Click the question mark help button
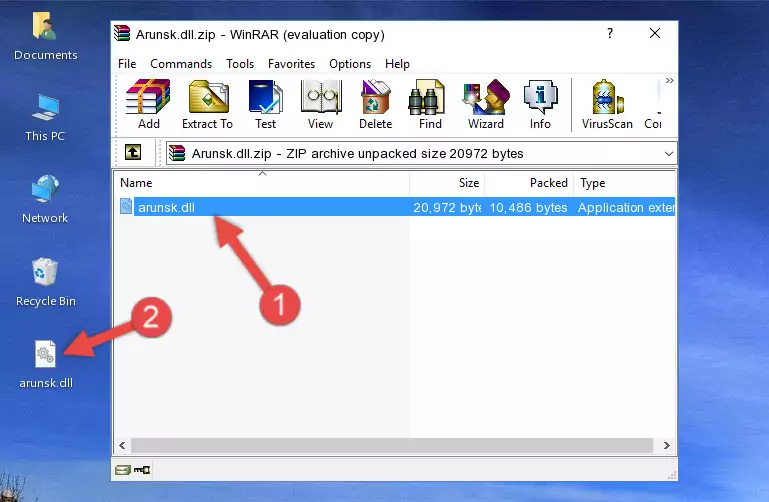Image resolution: width=769 pixels, height=502 pixels. click(x=610, y=33)
